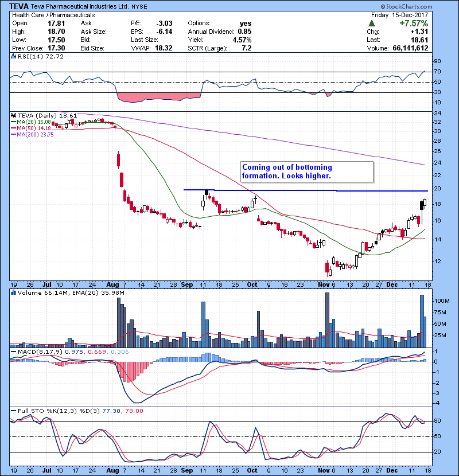Click the 80 level on the stochastic axis

[x=438, y=421]
